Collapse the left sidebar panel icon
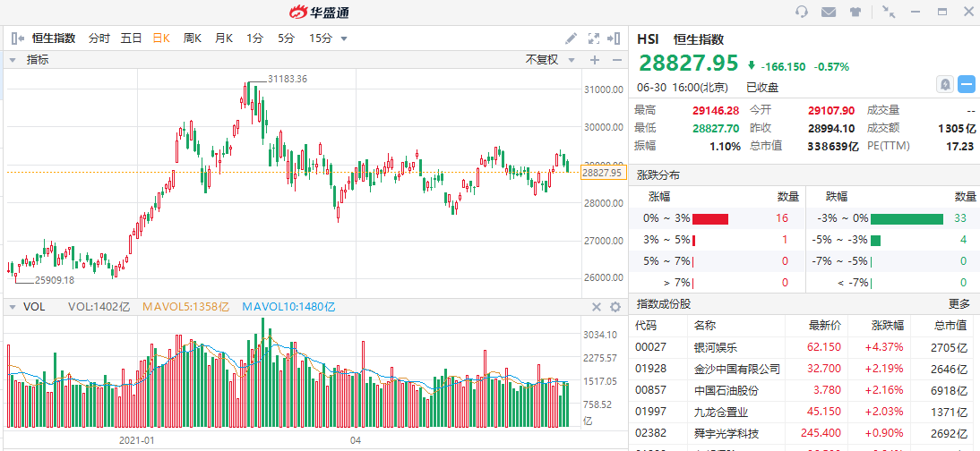 tap(17, 38)
